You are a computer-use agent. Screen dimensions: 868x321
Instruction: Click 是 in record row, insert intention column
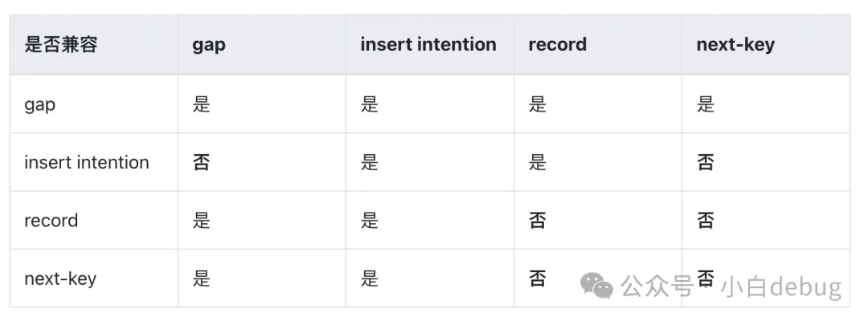tap(370, 221)
